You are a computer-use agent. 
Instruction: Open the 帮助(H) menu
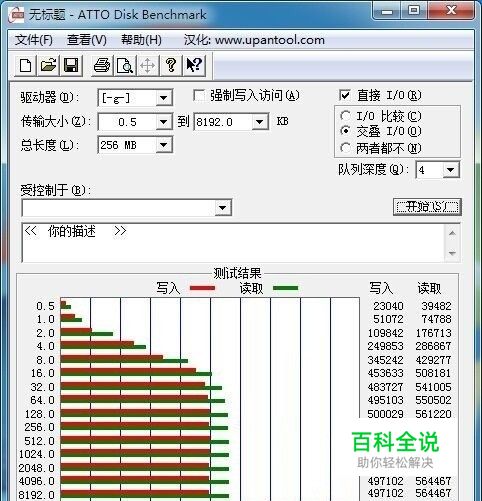tap(141, 40)
